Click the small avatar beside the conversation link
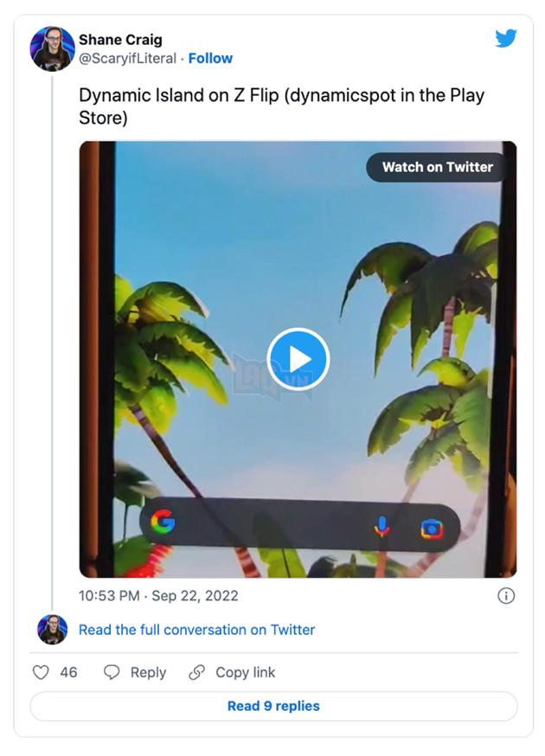The image size is (545, 756). click(x=52, y=630)
